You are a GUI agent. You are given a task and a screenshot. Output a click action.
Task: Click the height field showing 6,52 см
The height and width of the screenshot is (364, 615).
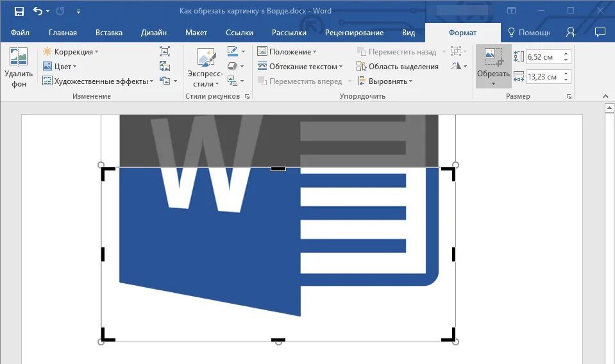click(543, 57)
